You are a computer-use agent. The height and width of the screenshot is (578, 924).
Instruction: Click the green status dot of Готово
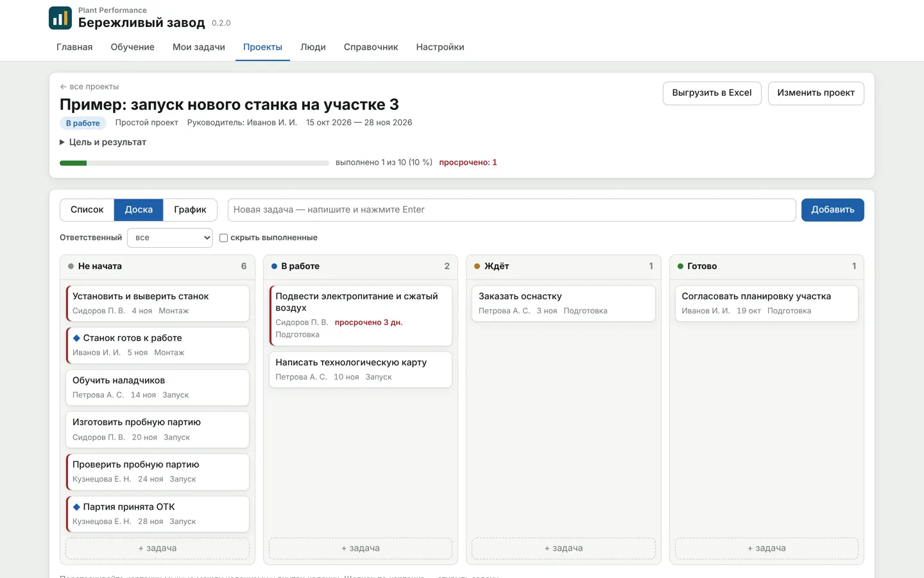[680, 266]
